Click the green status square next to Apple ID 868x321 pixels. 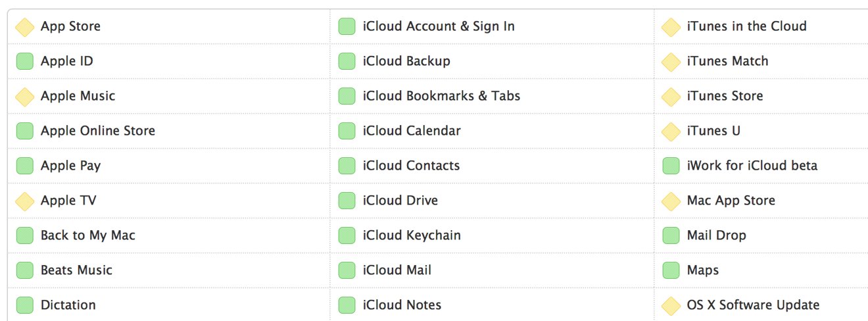pos(25,62)
